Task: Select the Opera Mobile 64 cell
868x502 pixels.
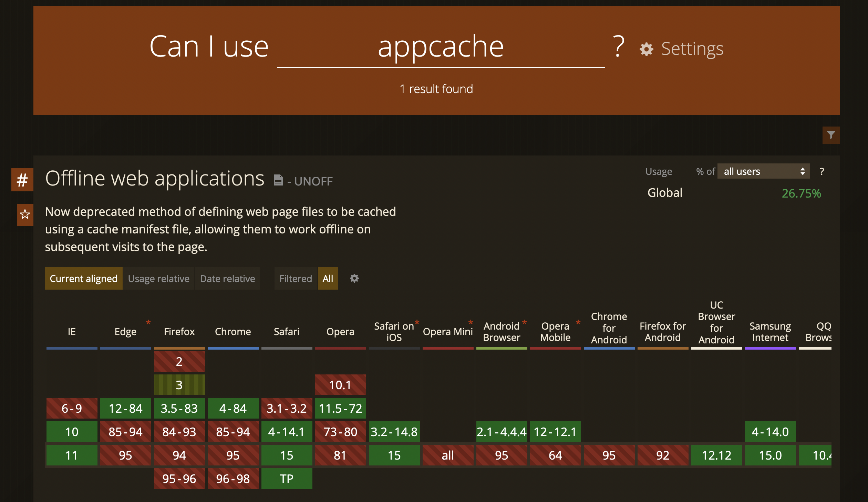Action: pos(556,455)
